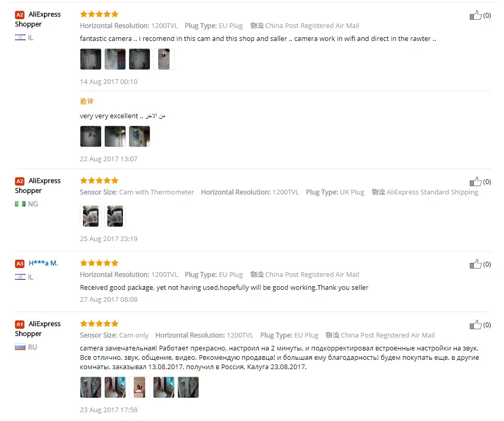
Task: Click the Nigerian flag icon beside NG
Action: pyautogui.click(x=20, y=204)
